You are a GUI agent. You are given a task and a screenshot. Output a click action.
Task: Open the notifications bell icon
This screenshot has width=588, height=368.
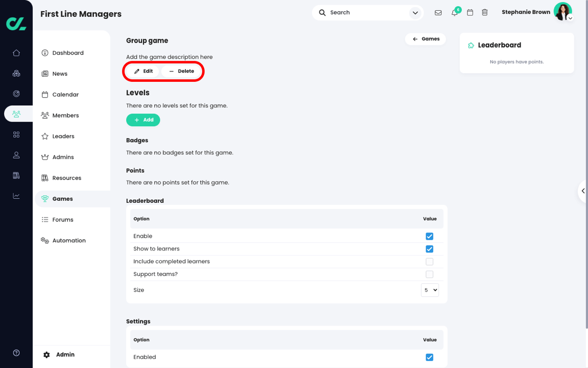(454, 13)
